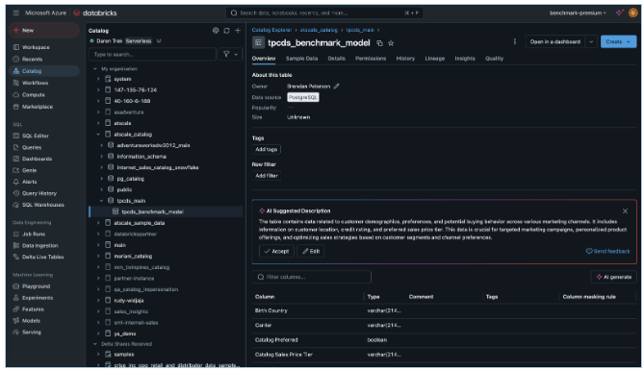Click the atscale_catalog breadcrumb link
The width and height of the screenshot is (644, 371).
(x=319, y=30)
